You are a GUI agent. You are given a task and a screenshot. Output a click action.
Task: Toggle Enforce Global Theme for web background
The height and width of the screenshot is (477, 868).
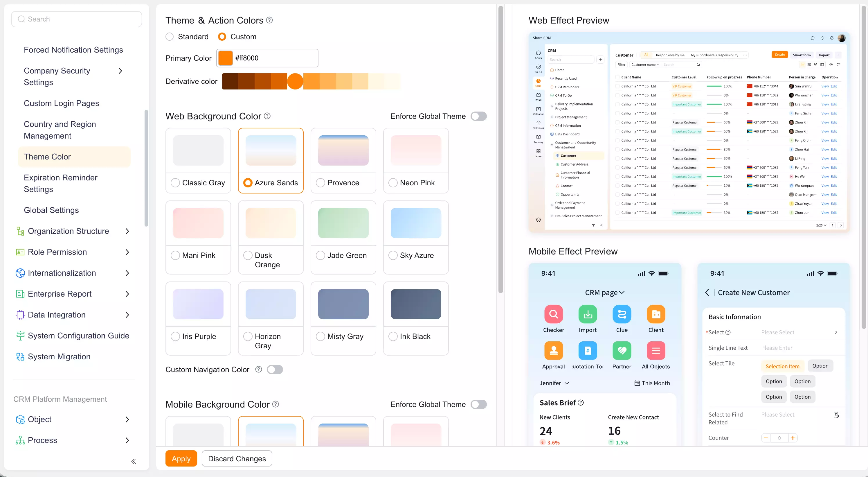coord(478,116)
